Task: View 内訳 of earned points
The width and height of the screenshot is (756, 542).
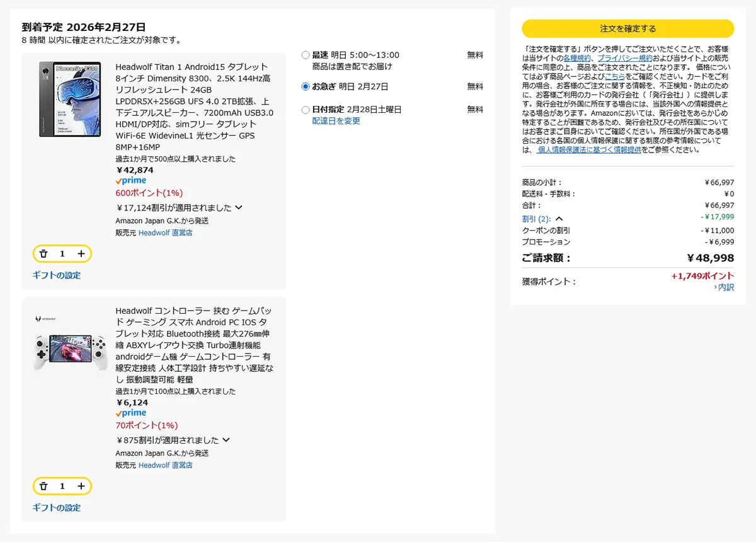Action: coord(724,287)
